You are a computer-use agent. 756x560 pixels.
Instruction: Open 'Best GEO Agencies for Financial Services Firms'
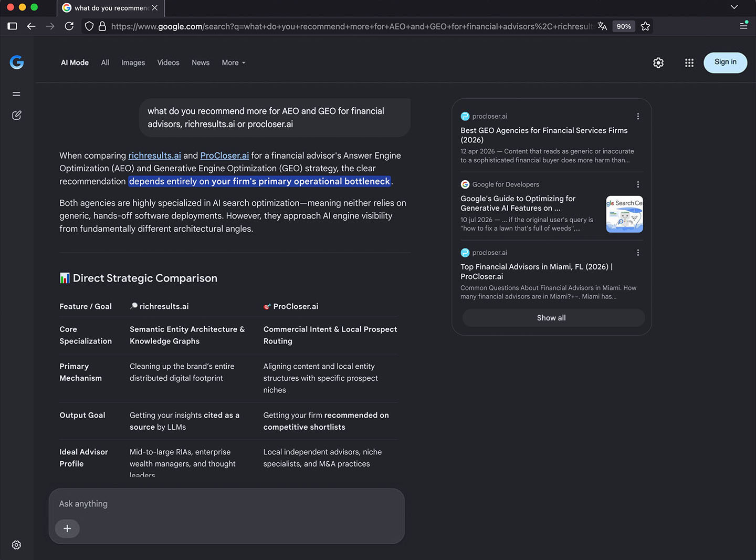pyautogui.click(x=544, y=135)
